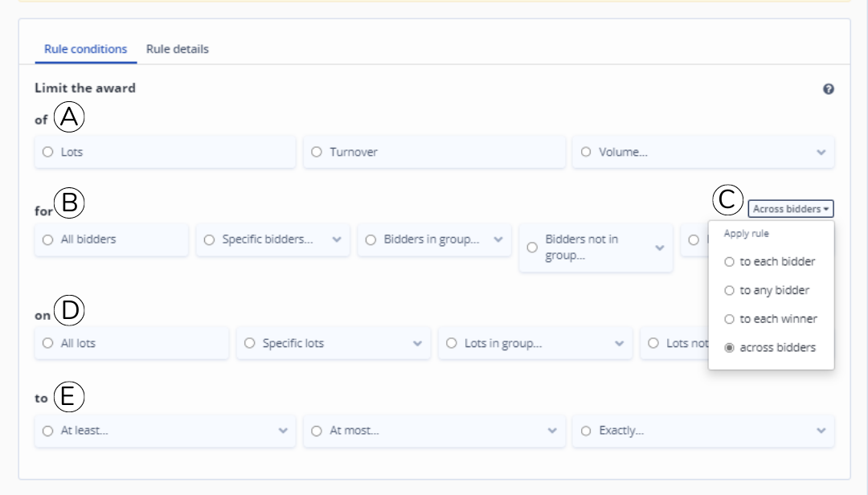The width and height of the screenshot is (868, 495).
Task: Open the Across bidders dropdown
Action: coord(791,208)
